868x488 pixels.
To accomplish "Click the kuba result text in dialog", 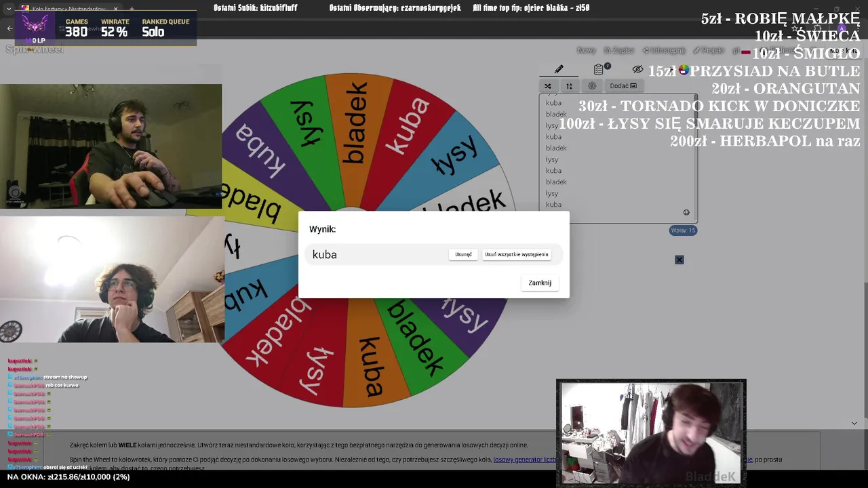I will tap(325, 255).
